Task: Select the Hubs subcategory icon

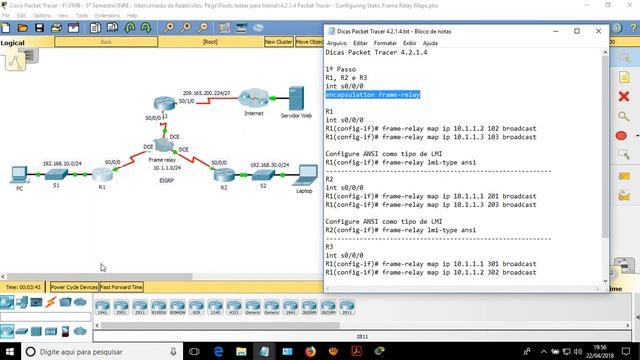Action: coord(36,331)
